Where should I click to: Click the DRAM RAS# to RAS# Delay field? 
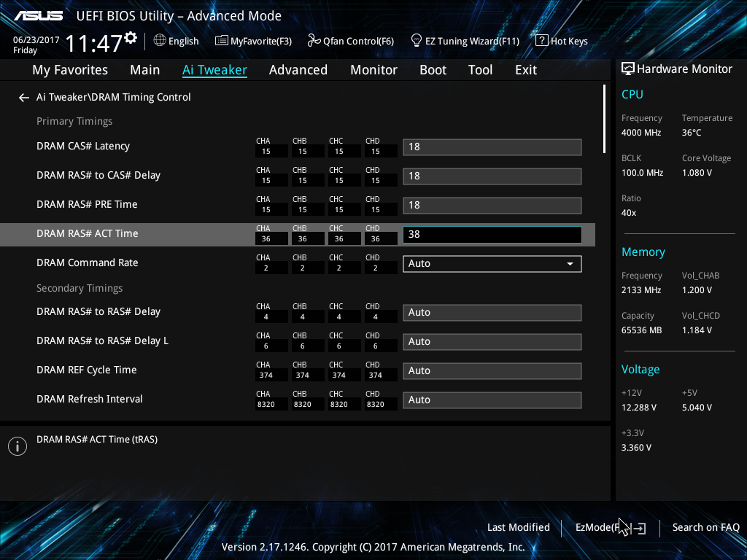coord(492,313)
